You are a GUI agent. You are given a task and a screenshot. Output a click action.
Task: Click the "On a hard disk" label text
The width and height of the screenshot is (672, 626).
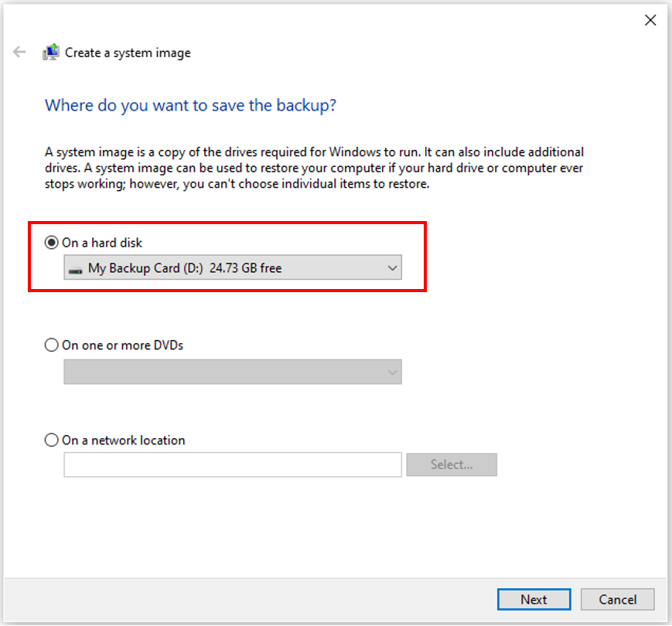click(x=103, y=242)
